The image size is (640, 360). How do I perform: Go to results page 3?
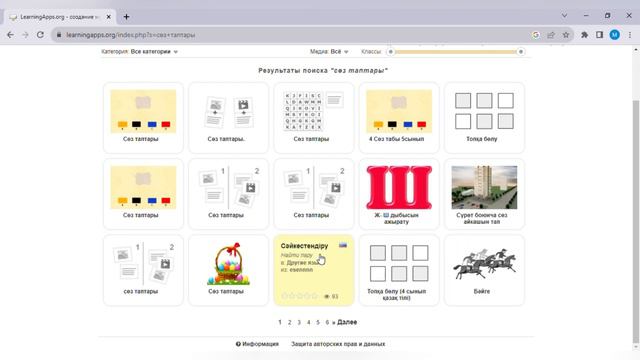(x=299, y=322)
